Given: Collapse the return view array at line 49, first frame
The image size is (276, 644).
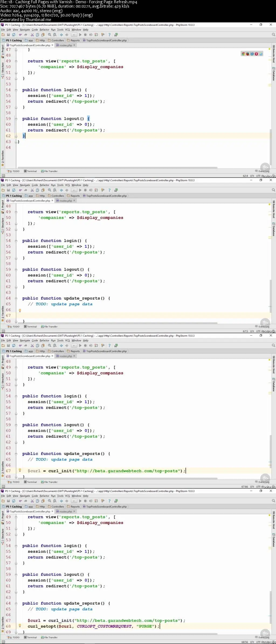Looking at the screenshot, I should point(16,61).
